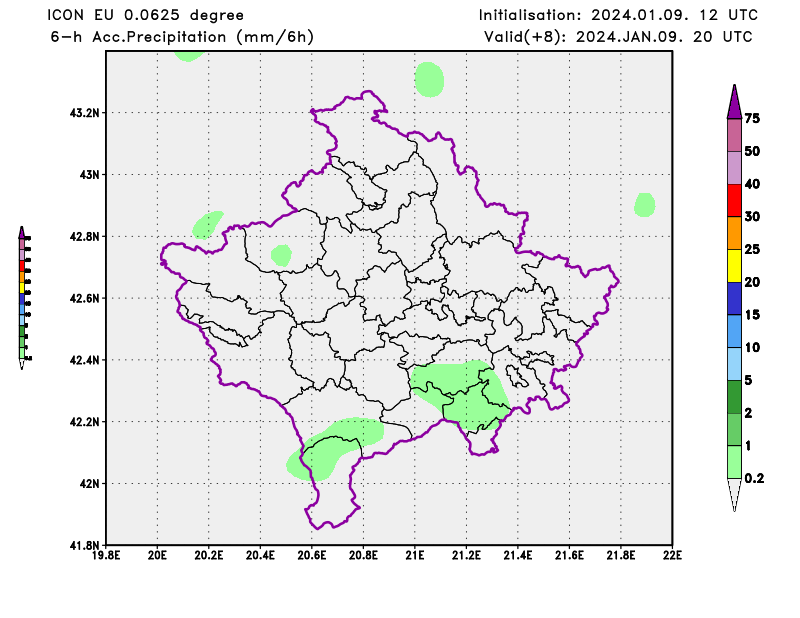Click the "22E" longitude label
The height and width of the screenshot is (618, 800).
click(672, 555)
